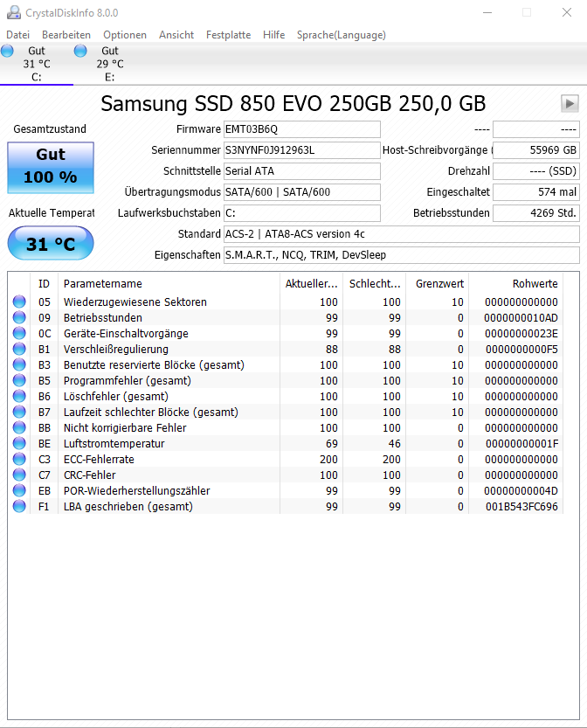The height and width of the screenshot is (728, 587).
Task: Click the Schnittstelle field Serial ATA
Action: coord(302,171)
